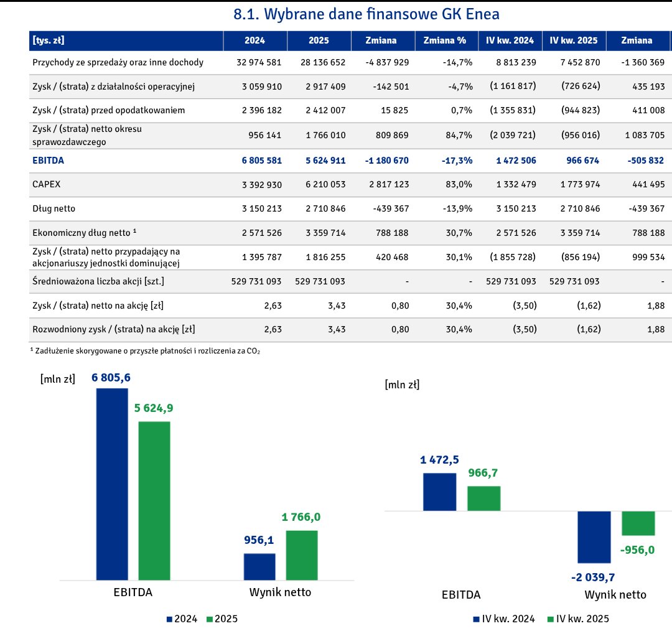Select the 'Zysk / (strata) przed opodatkowaniem' row label
Viewport: 672px width, 631px height.
pyautogui.click(x=108, y=111)
